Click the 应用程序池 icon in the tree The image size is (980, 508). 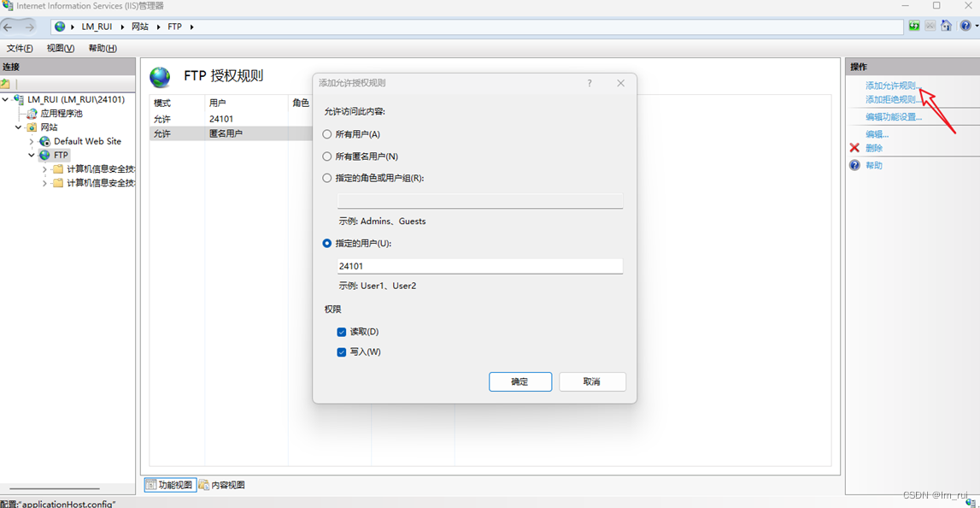tap(32, 113)
